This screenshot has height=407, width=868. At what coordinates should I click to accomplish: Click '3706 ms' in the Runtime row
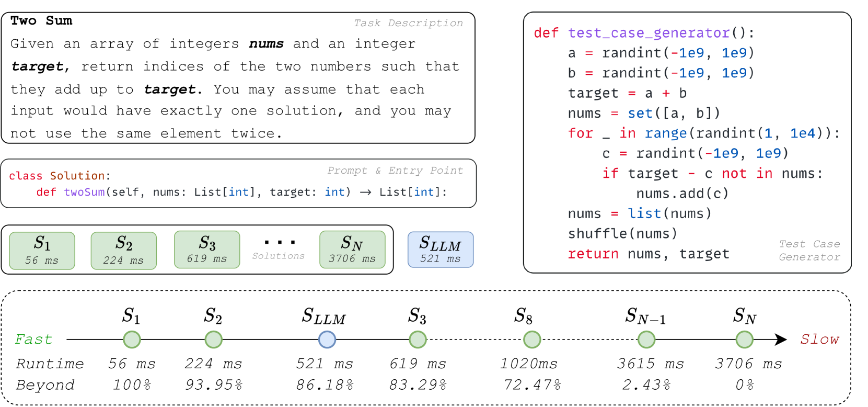click(x=748, y=364)
